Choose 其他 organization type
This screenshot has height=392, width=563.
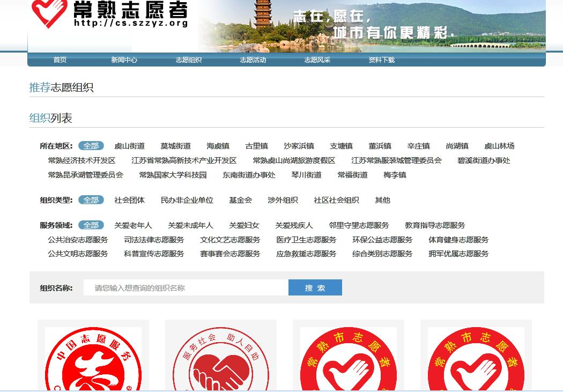click(x=382, y=200)
